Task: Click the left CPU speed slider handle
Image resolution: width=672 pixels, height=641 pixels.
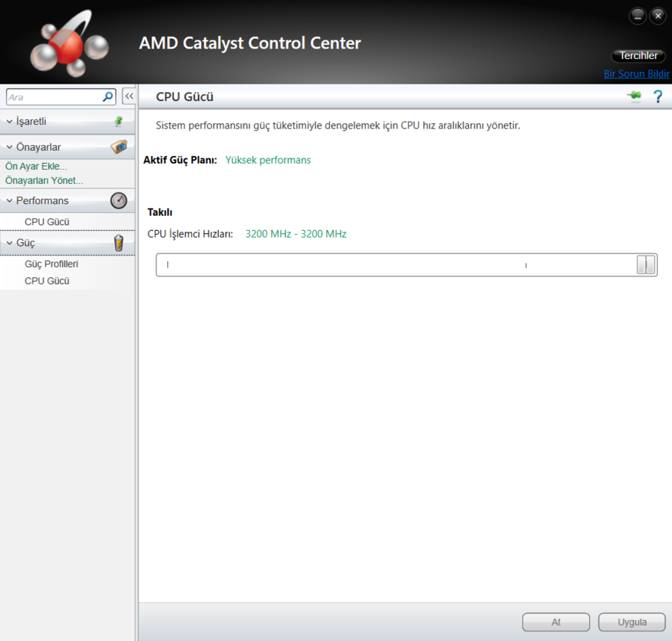Action: [x=641, y=264]
